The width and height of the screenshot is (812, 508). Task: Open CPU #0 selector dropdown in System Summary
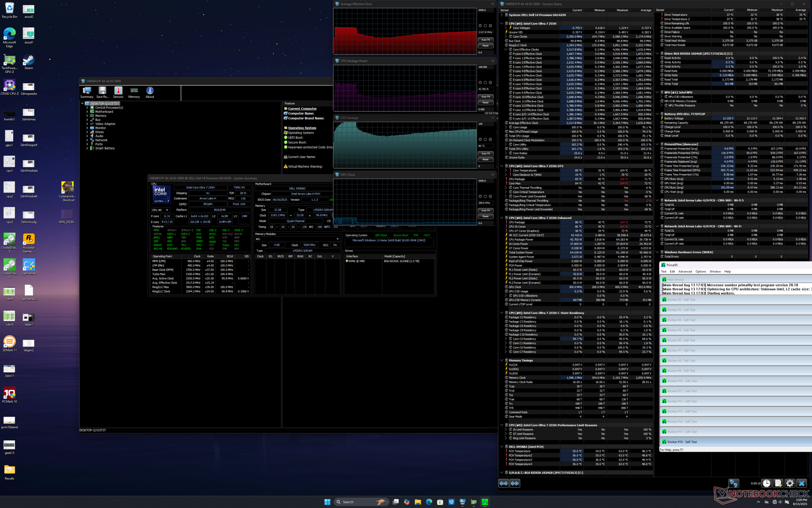(x=160, y=210)
